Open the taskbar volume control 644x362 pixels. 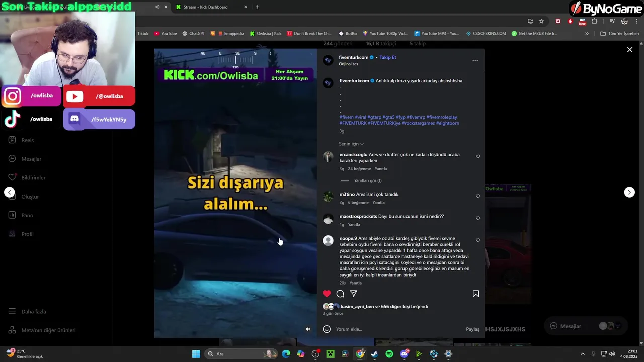(612, 354)
